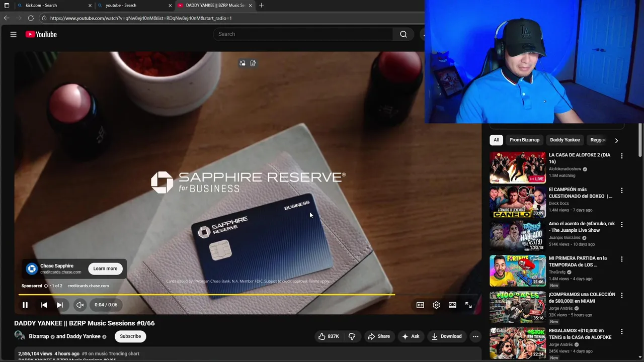
Task: Open El CAMPEÓN más CUESTIONADO video thumbnail
Action: [x=518, y=202]
